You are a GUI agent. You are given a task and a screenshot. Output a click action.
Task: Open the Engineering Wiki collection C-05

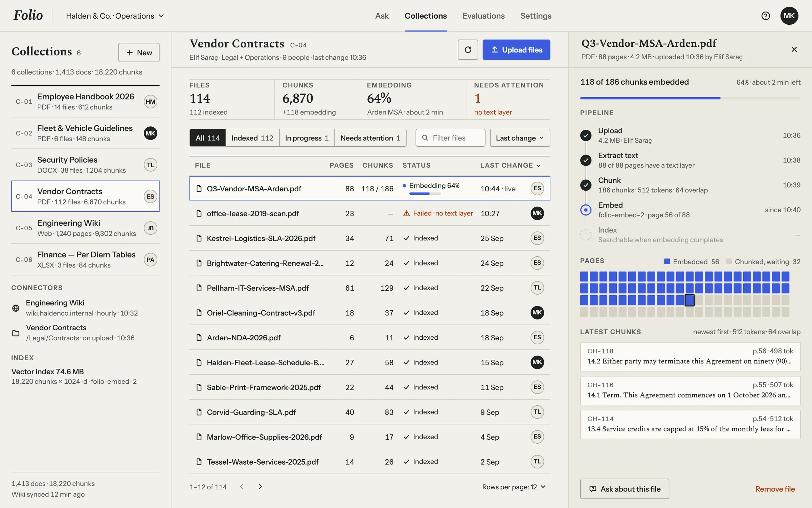pos(85,228)
